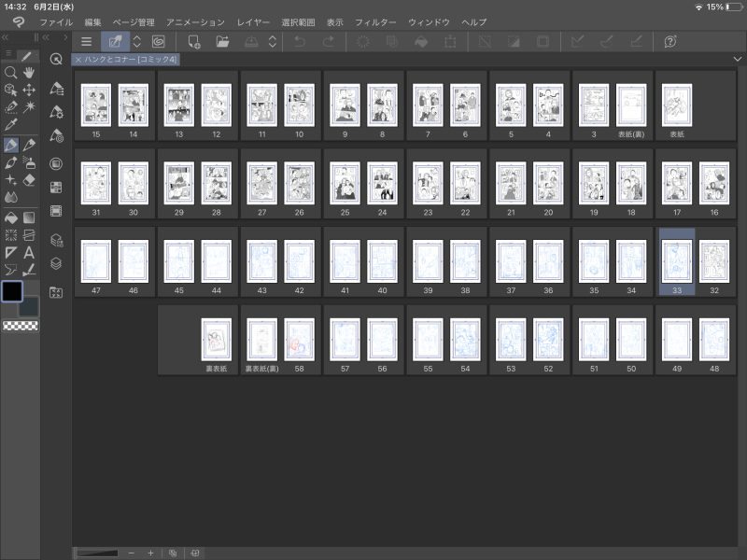Select the Decoration sparkle tool
The height and width of the screenshot is (560, 747).
10,180
